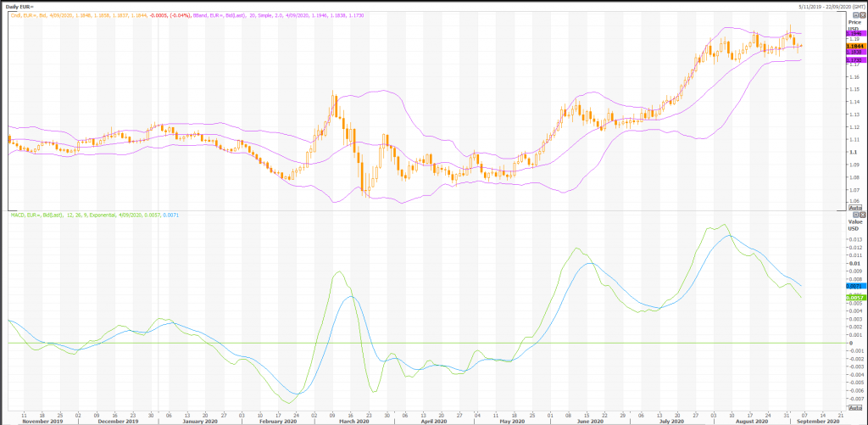Click the Daily EUR= chart title
This screenshot has width=868, height=425.
[x=23, y=6]
